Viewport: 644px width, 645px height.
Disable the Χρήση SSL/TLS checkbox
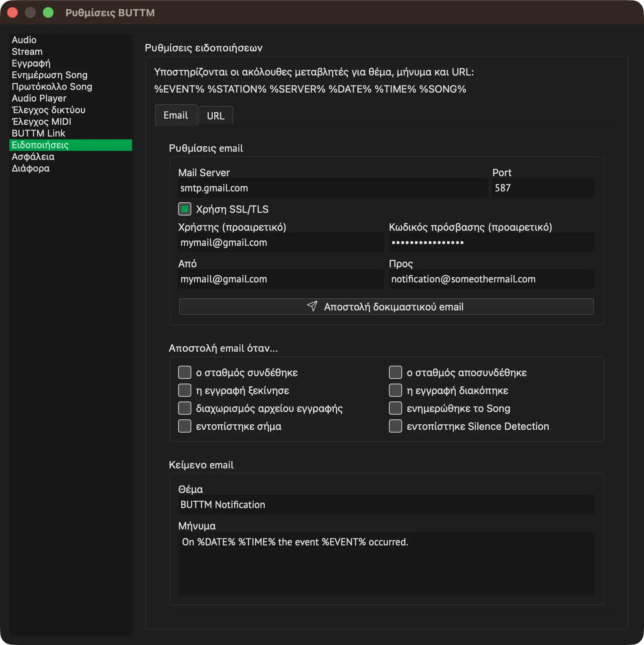click(x=185, y=209)
